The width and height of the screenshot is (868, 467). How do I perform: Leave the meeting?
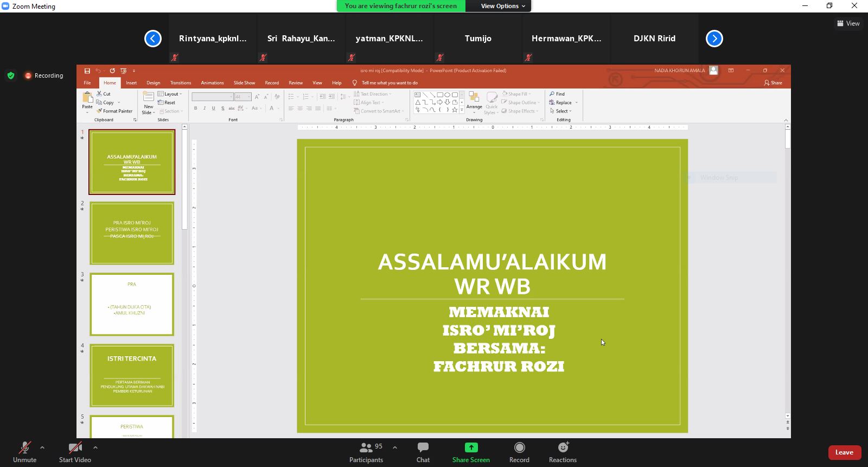pos(844,452)
